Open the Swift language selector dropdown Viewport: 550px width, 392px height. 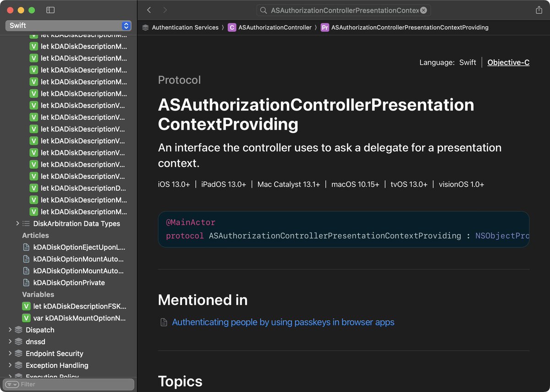click(x=69, y=26)
